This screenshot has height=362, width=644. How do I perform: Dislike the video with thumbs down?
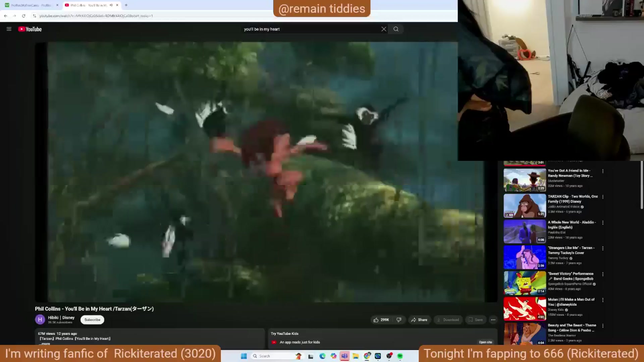[x=399, y=320]
